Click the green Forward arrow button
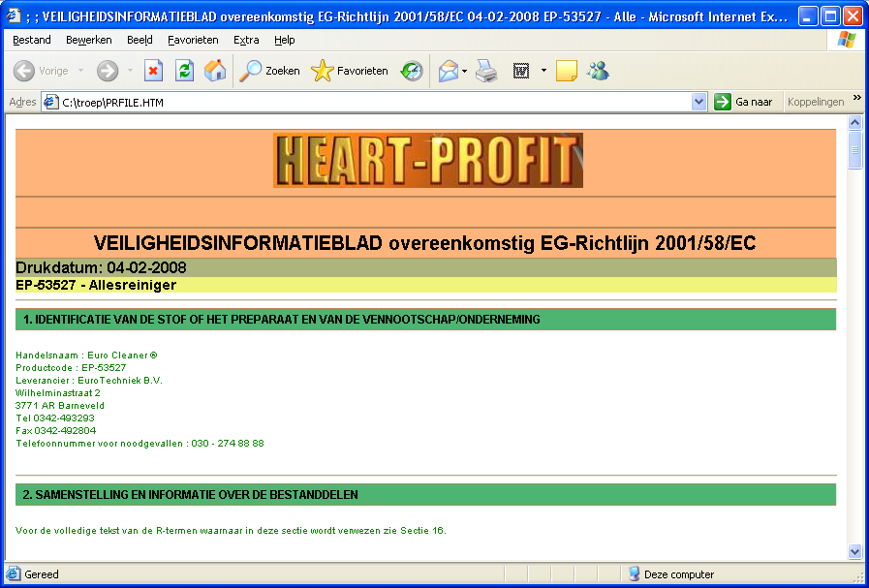 [108, 71]
